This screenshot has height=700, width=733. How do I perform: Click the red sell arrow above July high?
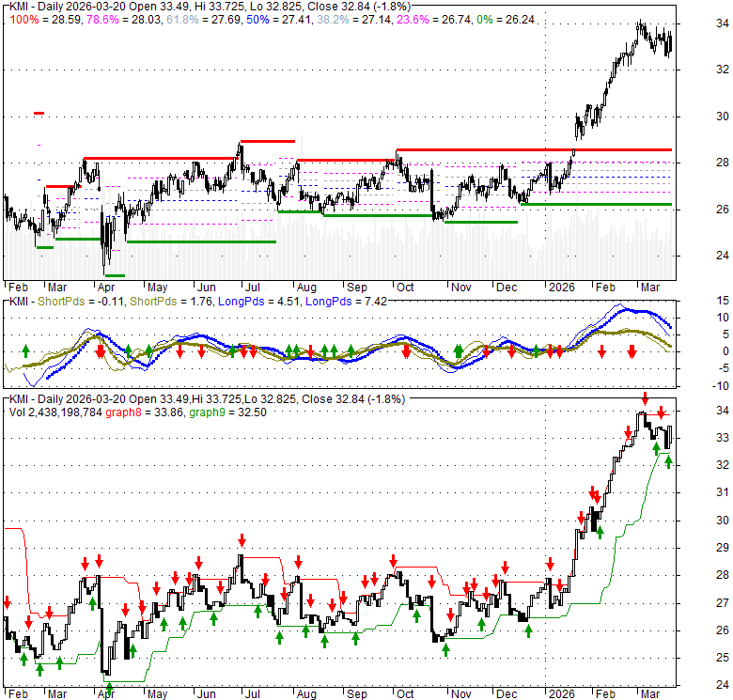(x=242, y=540)
